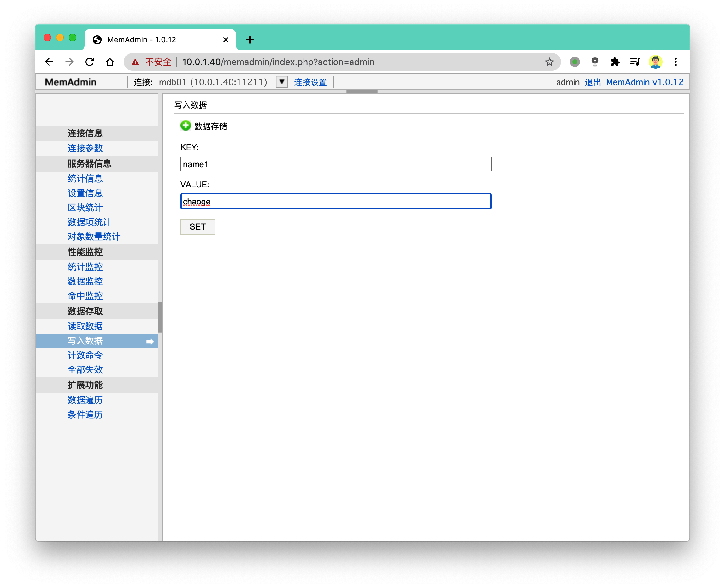Open 读取数据 in the sidebar
Screen dimensions: 725x588
click(85, 326)
